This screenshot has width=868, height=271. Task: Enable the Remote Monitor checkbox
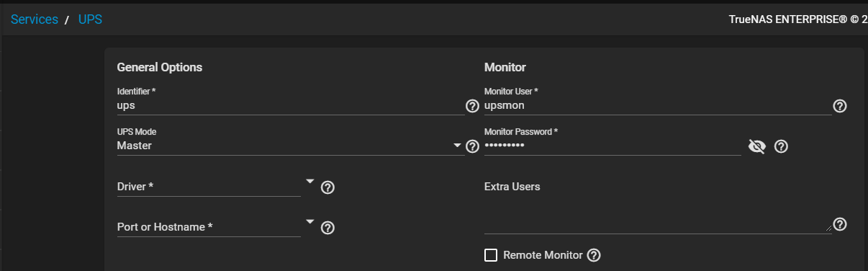click(491, 255)
